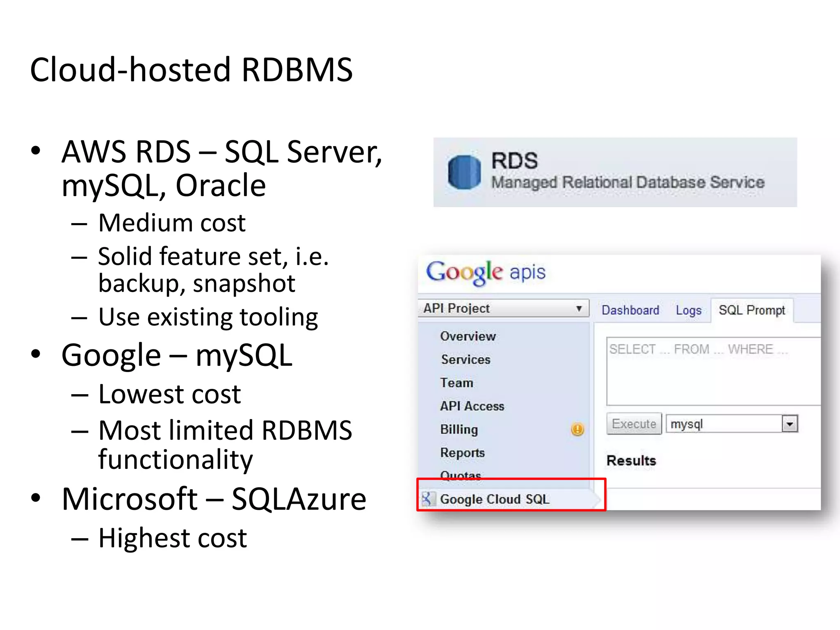The width and height of the screenshot is (840, 630).
Task: Click the RDS blue database cylinder icon
Action: coord(464,172)
